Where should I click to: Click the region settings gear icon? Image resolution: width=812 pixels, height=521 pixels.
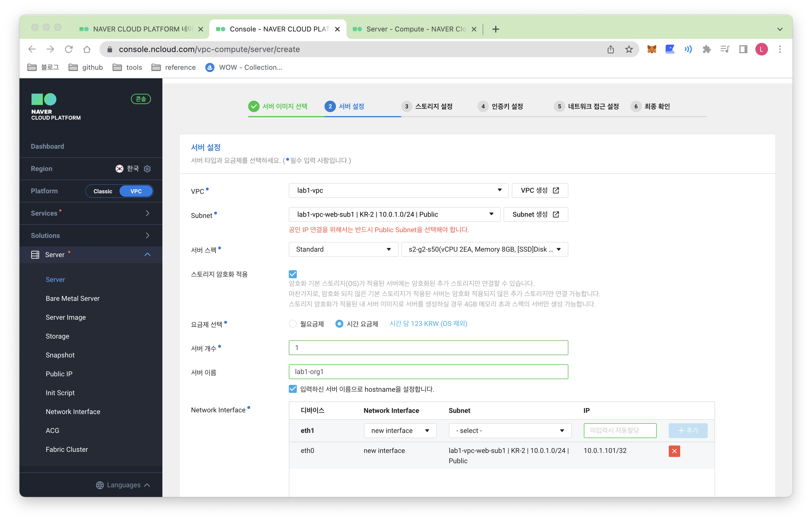(147, 168)
